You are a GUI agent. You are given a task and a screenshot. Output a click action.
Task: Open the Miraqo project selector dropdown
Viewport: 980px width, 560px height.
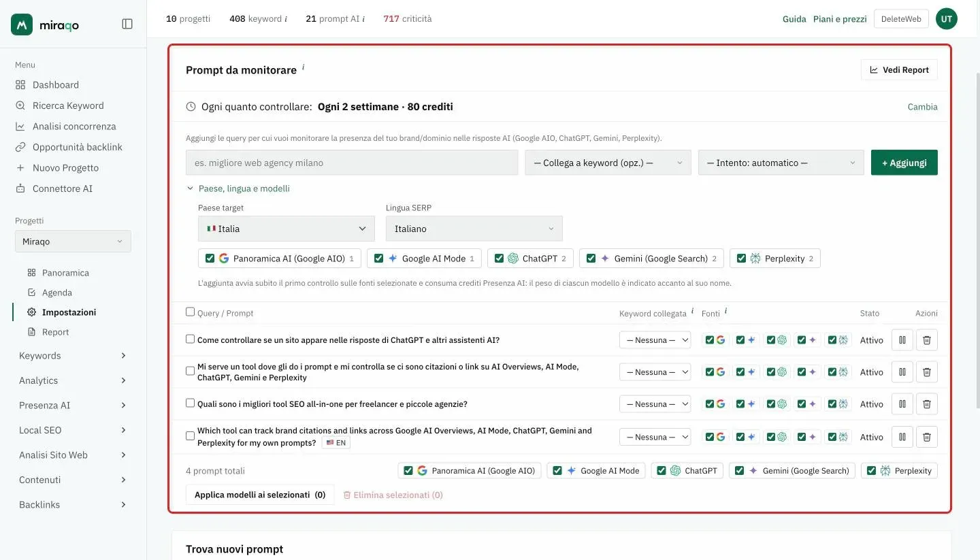pos(73,242)
